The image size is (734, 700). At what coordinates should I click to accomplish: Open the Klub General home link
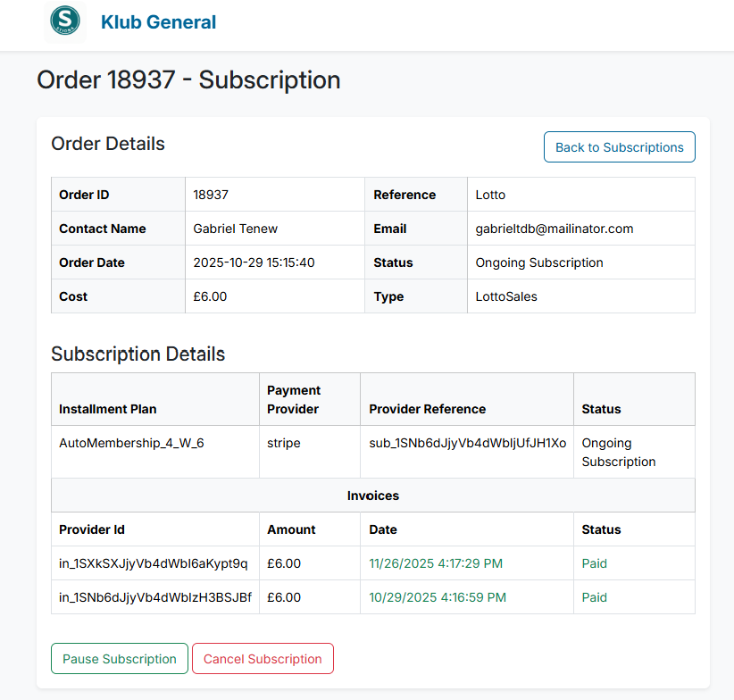click(x=158, y=21)
